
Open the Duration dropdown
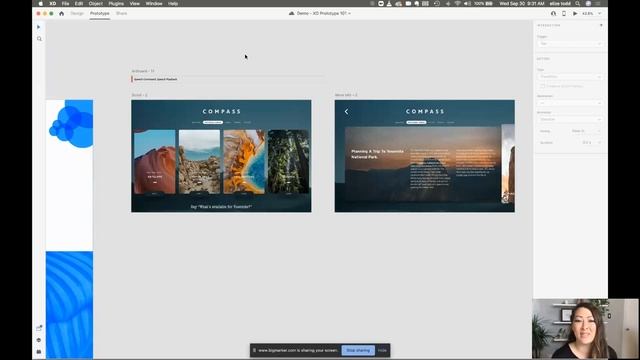coord(591,143)
